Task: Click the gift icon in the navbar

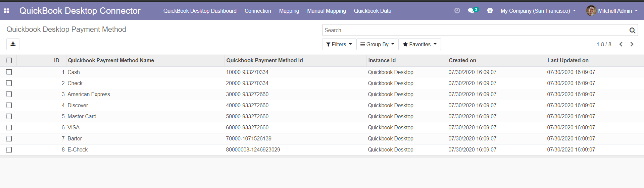Action: (x=490, y=10)
